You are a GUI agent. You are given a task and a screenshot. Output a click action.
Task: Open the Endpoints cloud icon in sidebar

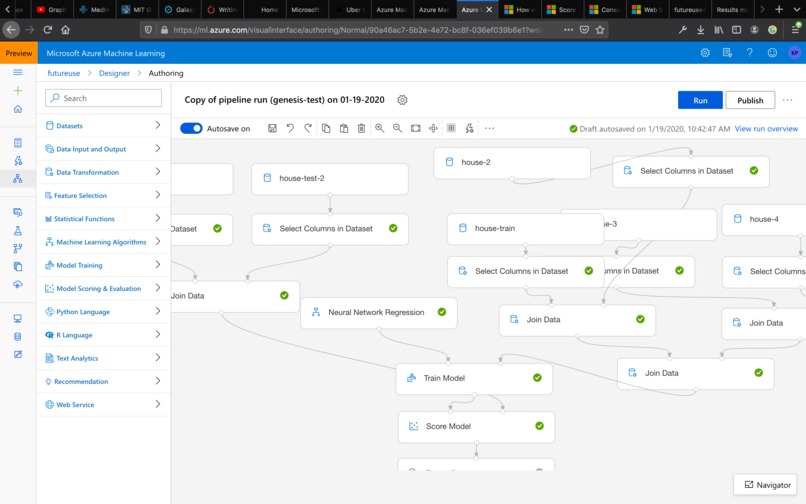[x=18, y=284]
